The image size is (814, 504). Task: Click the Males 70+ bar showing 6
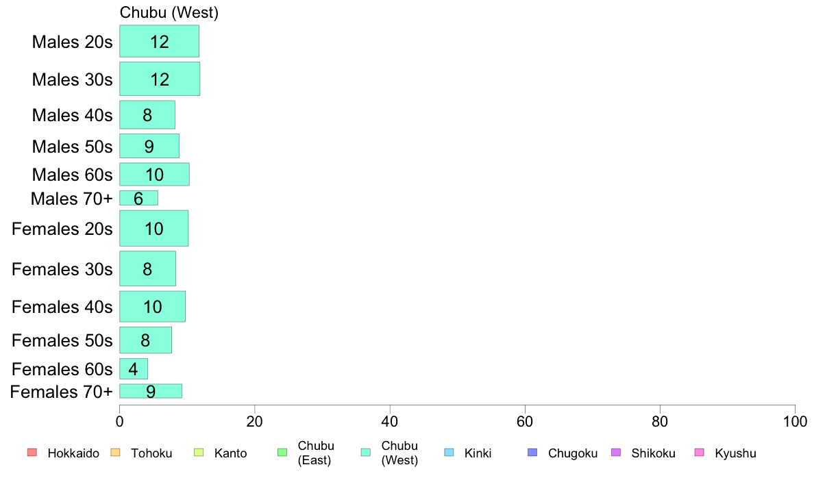pos(138,198)
